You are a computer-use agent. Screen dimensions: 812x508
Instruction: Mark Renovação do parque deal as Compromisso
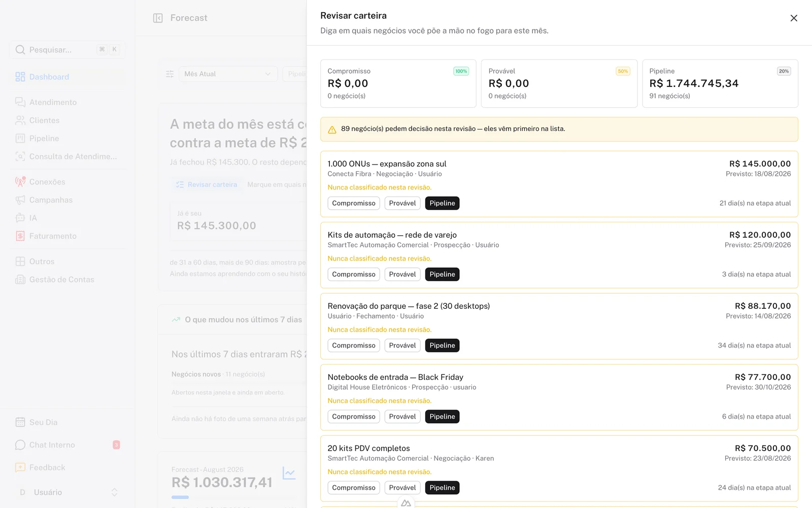pyautogui.click(x=354, y=345)
